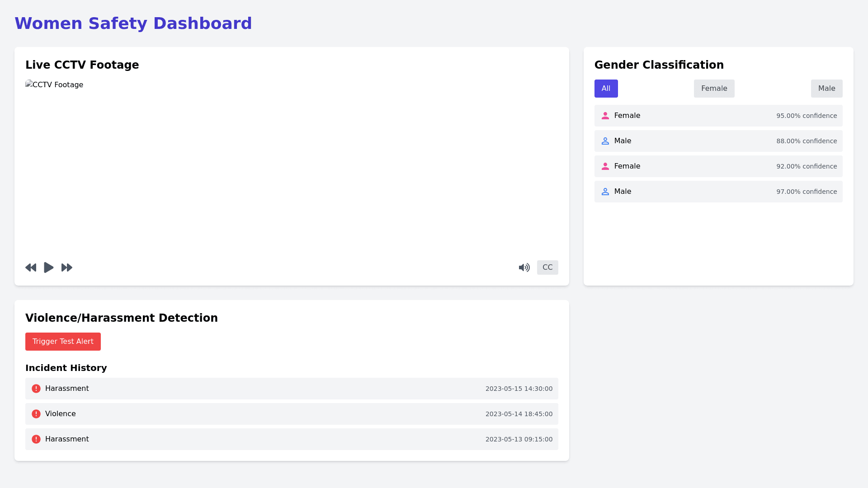Screen dimensions: 868x488
Task: Select the All filter in Gender Classification
Action: [x=606, y=89]
